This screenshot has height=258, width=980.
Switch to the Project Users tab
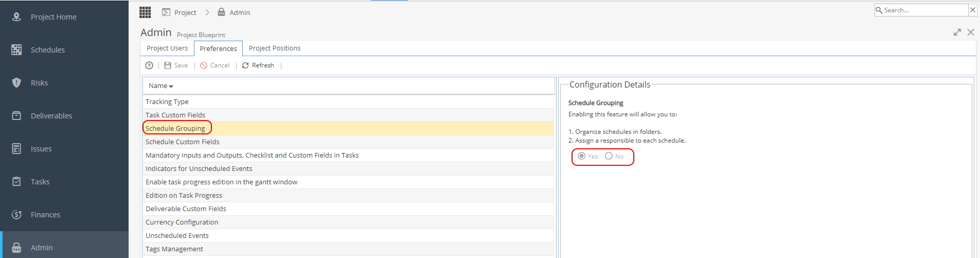click(x=167, y=48)
